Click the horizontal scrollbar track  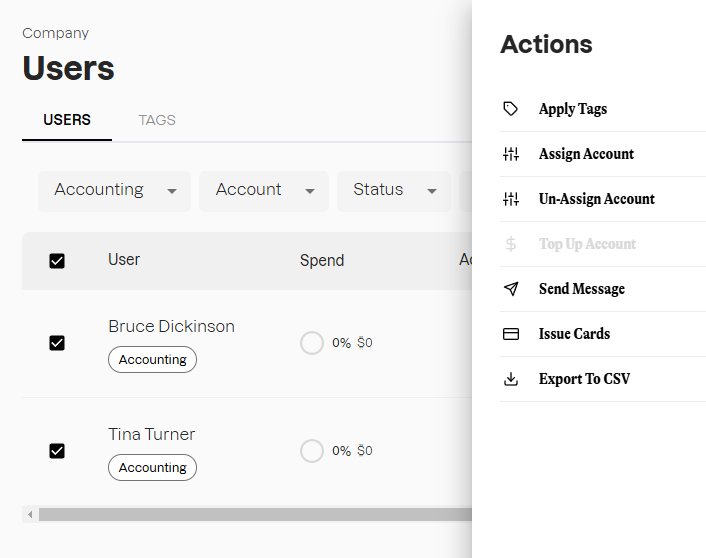click(250, 514)
